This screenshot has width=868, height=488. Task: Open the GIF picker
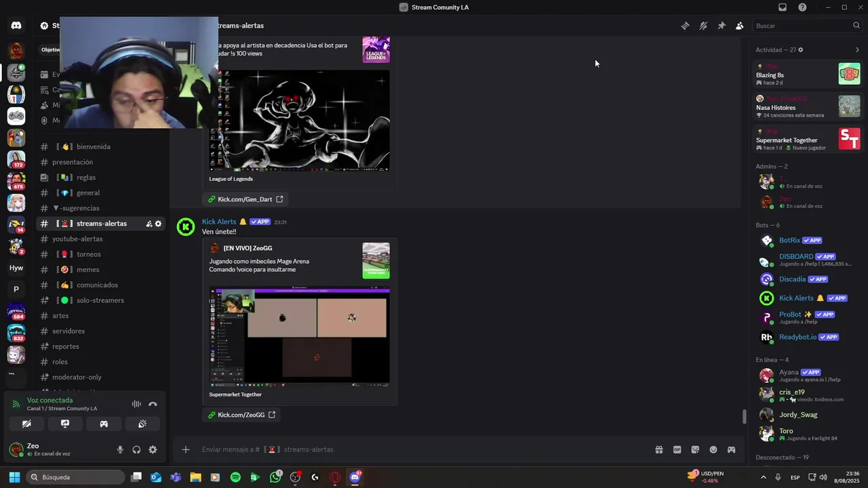click(x=677, y=449)
